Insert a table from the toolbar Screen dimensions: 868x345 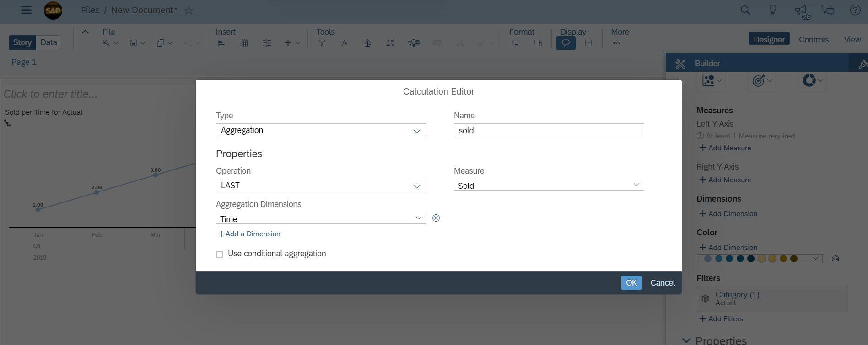point(244,43)
